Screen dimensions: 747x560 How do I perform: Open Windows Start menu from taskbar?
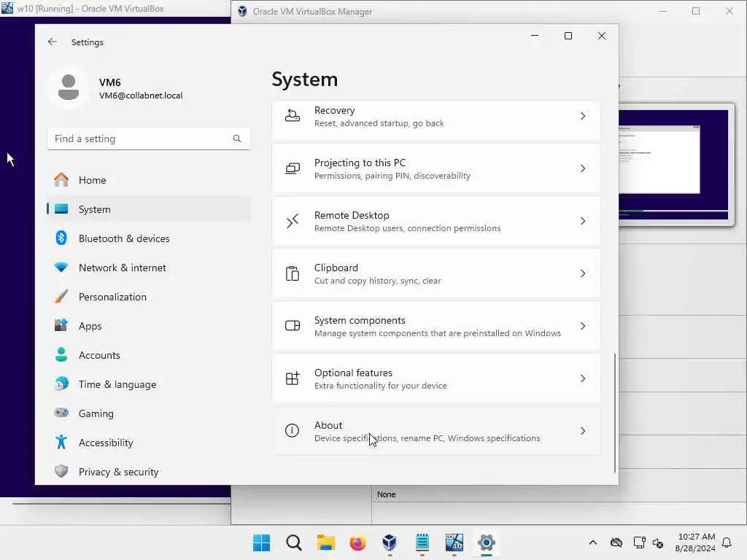click(x=262, y=542)
